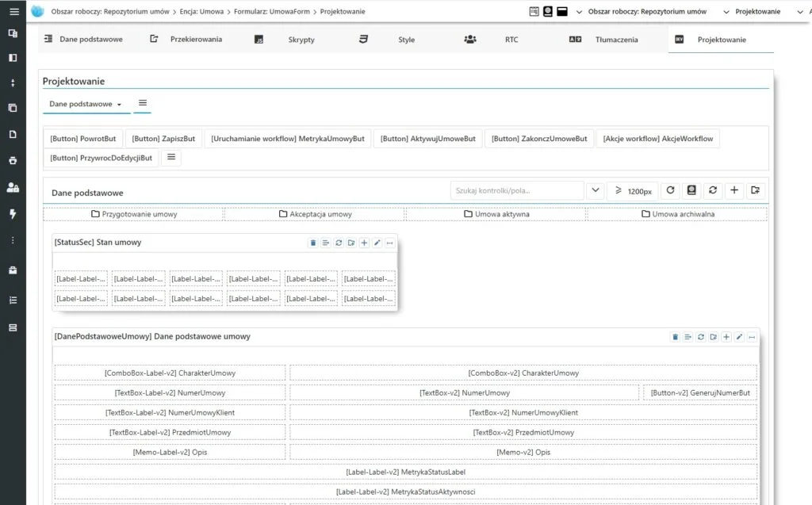Click the add-to-folder icon at toolbar right end

756,190
